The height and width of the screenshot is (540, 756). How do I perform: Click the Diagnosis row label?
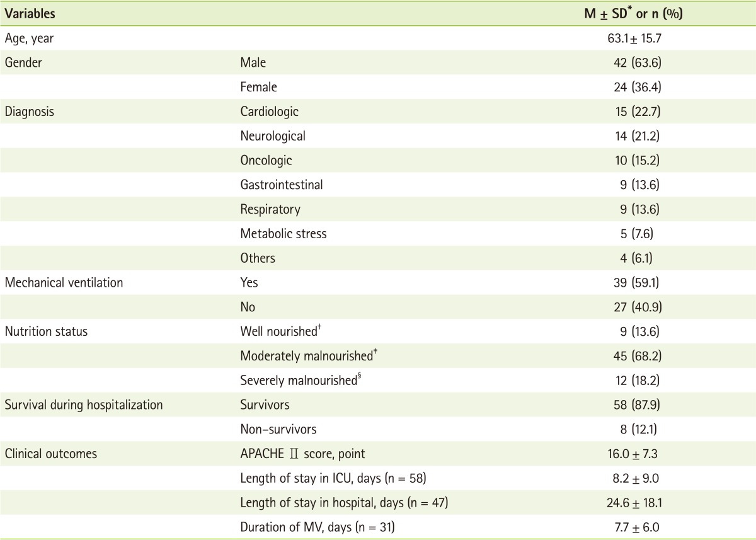29,112
